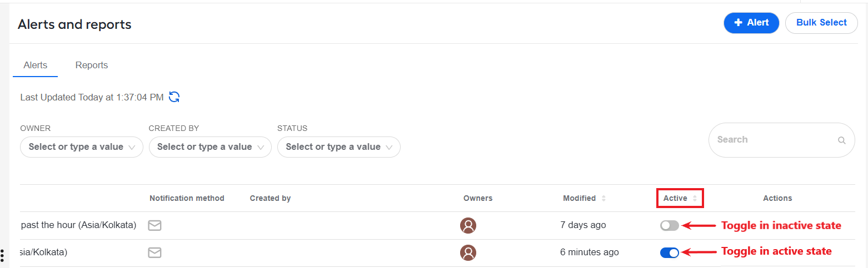Screen dimensions: 868x268
Task: Click the Bulk Select button
Action: point(821,23)
